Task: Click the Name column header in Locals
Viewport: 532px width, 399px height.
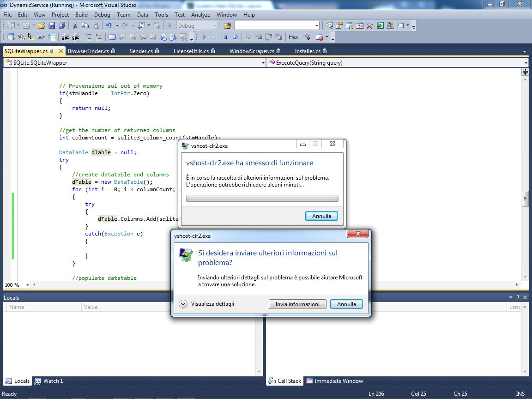Action: click(43, 307)
